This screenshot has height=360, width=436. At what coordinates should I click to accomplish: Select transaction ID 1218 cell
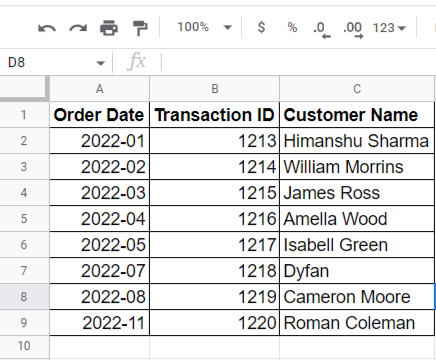[x=215, y=271]
